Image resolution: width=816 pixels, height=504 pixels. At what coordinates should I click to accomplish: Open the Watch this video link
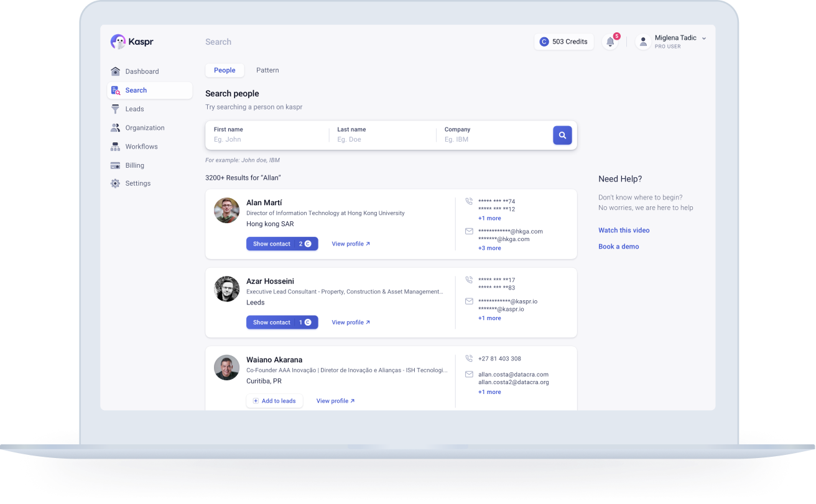(624, 231)
